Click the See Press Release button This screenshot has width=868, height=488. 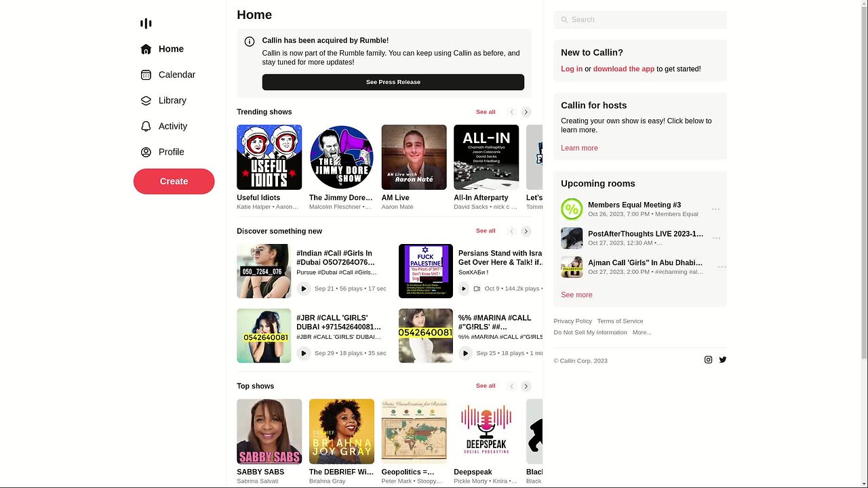[x=393, y=82]
